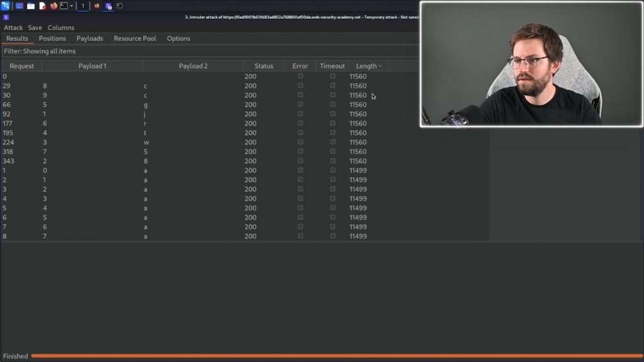This screenshot has height=362, width=644.
Task: Open the Resource Pool tab
Action: [x=135, y=38]
